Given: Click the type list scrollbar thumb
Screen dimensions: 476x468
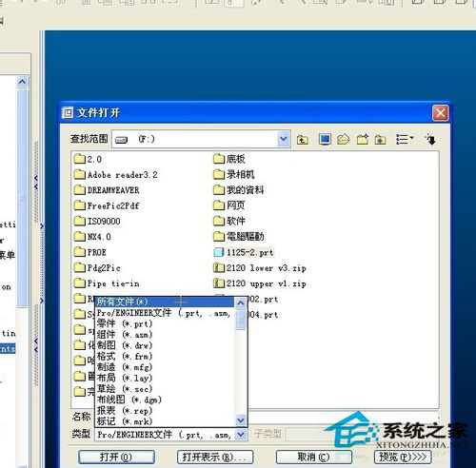Looking at the screenshot, I should [241, 320].
